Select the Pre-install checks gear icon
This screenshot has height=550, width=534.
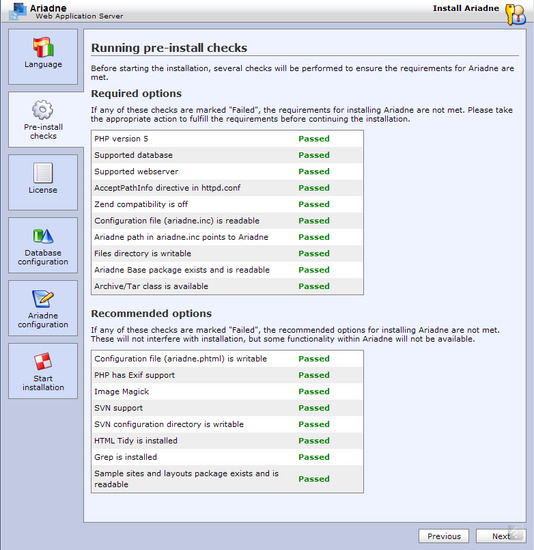click(x=43, y=110)
